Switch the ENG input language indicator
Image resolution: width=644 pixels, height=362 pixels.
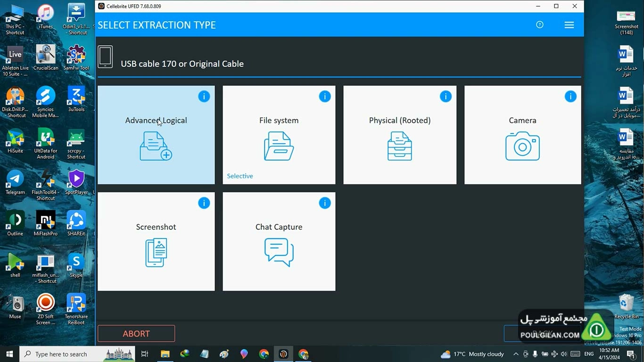589,354
